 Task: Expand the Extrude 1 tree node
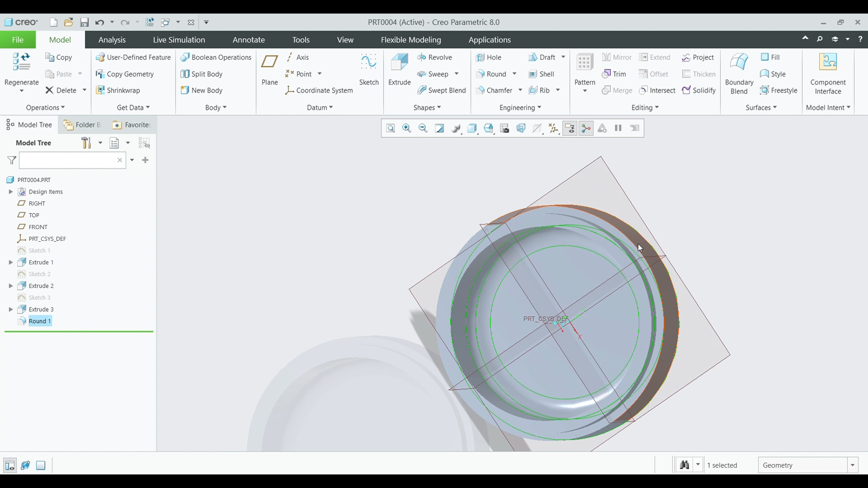[x=11, y=262]
